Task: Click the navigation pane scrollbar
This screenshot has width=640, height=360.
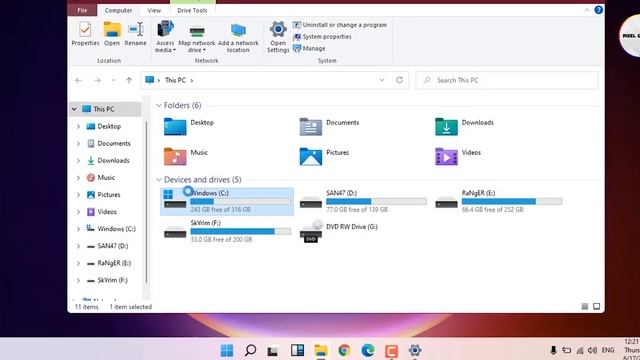Action: point(147,202)
